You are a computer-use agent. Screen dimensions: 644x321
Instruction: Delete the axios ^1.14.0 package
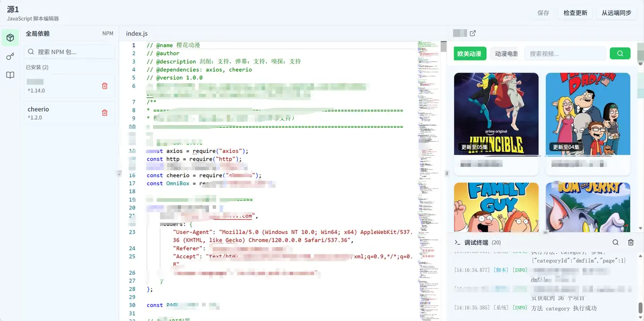[x=105, y=86]
